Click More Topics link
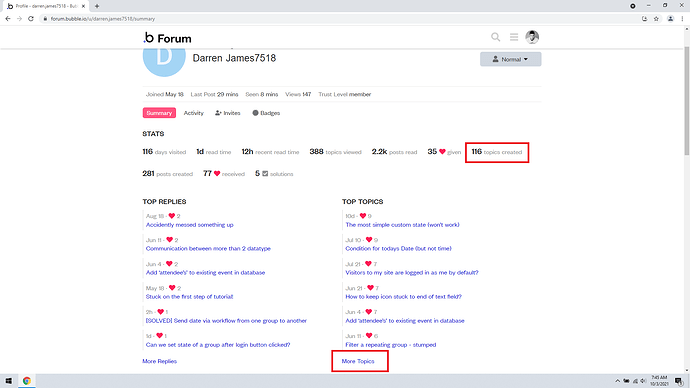690x388 pixels. coord(358,361)
